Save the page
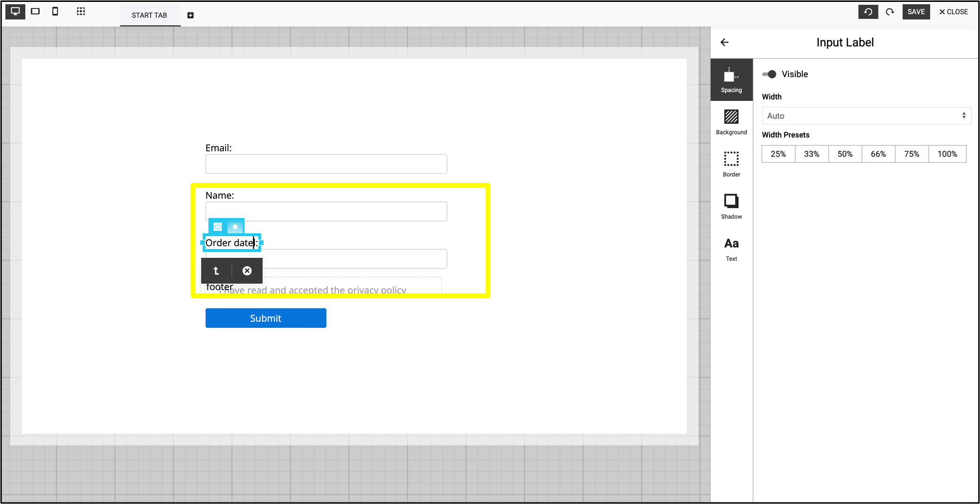Image resolution: width=980 pixels, height=504 pixels. click(916, 12)
